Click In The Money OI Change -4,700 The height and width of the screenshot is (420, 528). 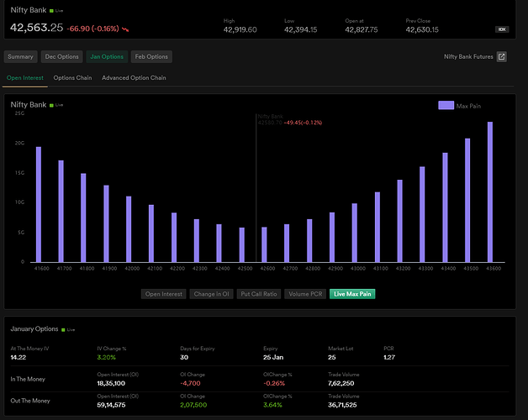tap(190, 383)
